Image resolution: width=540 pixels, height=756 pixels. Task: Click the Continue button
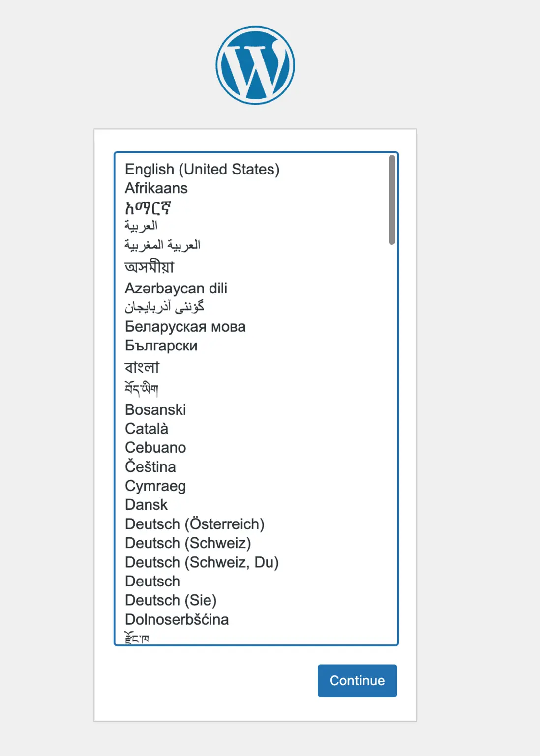[357, 680]
